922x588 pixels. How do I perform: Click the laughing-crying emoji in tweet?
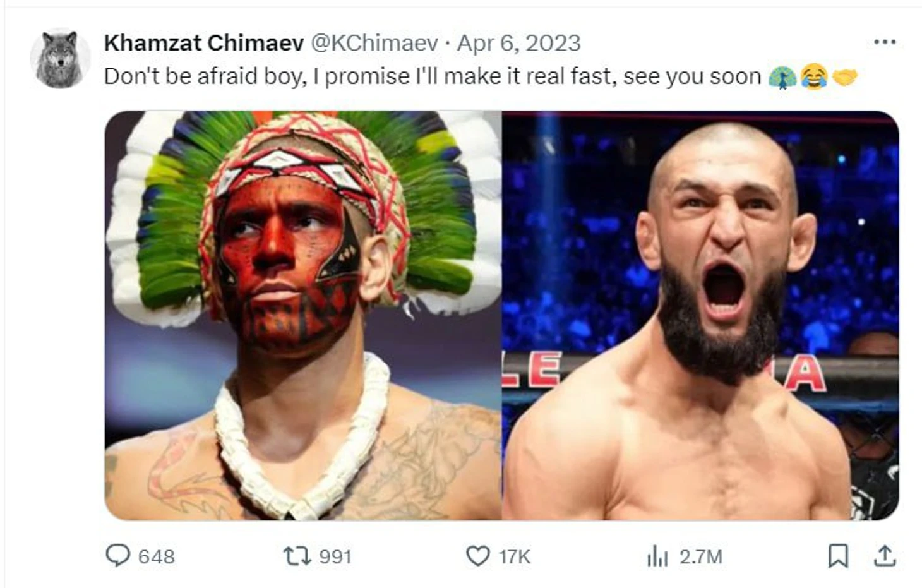[813, 77]
